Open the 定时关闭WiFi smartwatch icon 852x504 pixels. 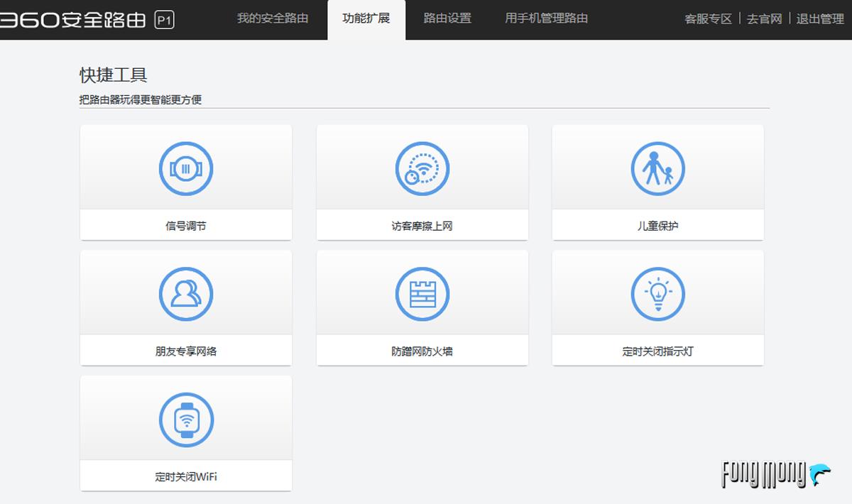pyautogui.click(x=186, y=420)
